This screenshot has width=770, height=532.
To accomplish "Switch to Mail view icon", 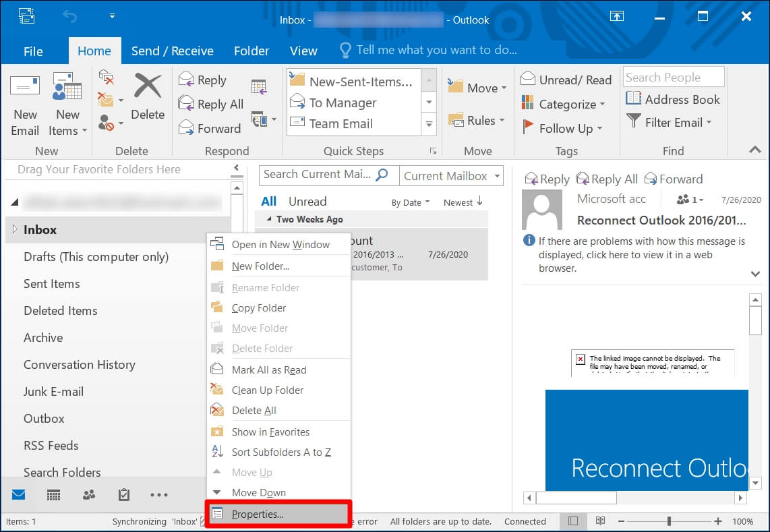I will tap(19, 494).
